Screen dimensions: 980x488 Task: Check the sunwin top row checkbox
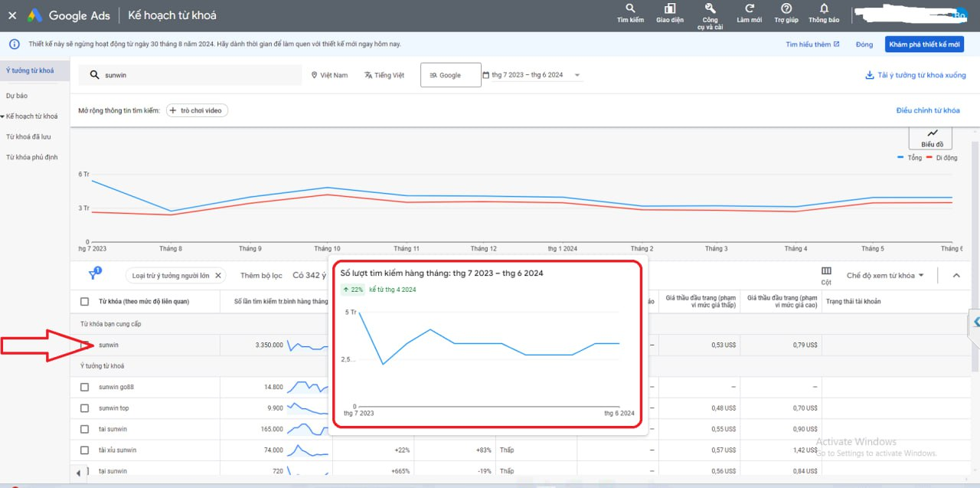84,408
